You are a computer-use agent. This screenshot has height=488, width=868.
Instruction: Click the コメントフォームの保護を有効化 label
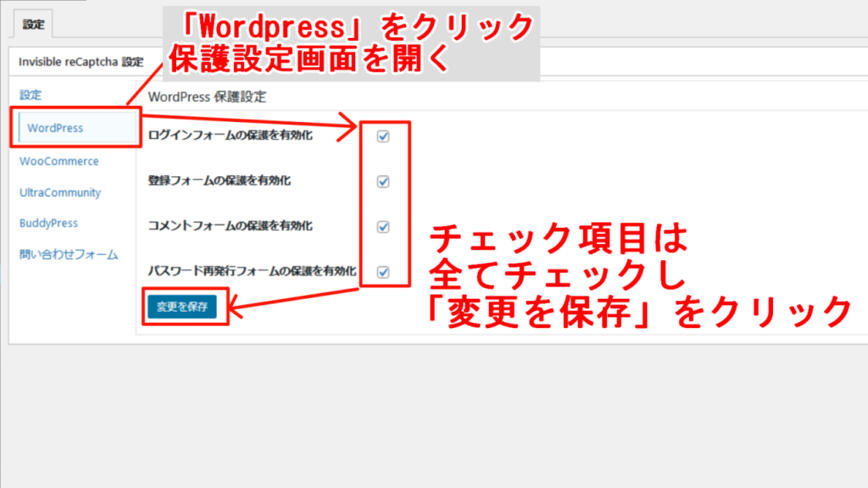click(x=231, y=225)
